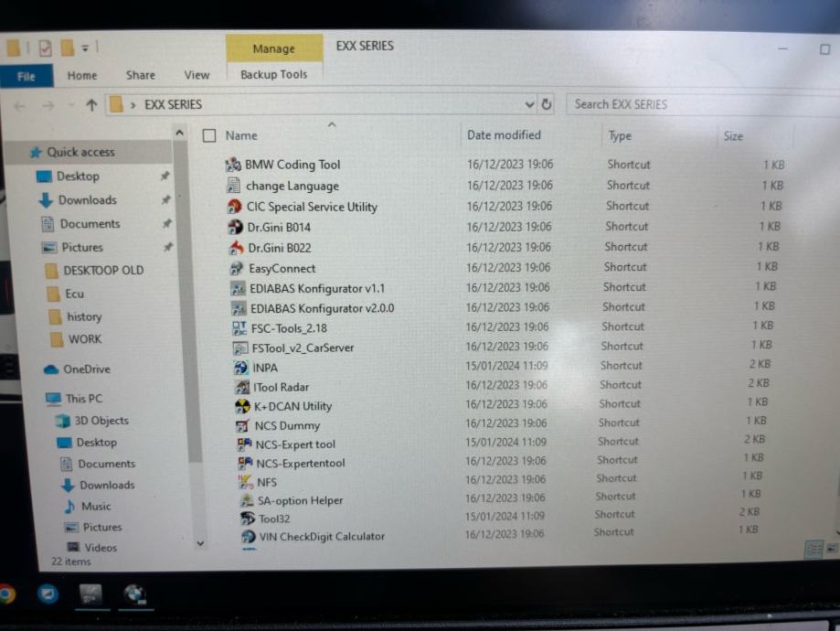Go up one folder level arrow

coord(91,105)
